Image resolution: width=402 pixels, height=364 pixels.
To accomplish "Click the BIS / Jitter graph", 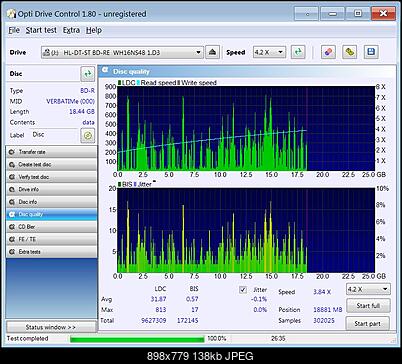I will (246, 230).
